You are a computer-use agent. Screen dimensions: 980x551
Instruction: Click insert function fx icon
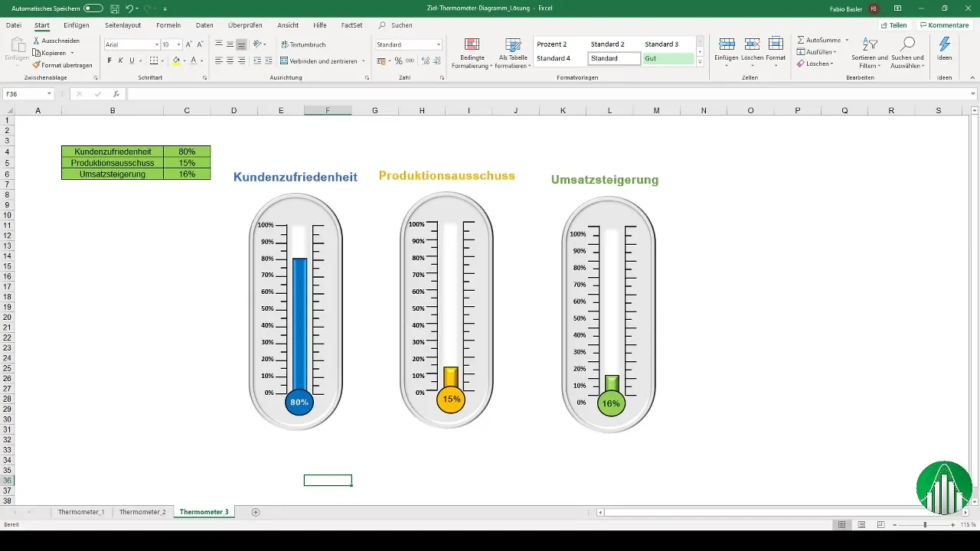pos(116,94)
